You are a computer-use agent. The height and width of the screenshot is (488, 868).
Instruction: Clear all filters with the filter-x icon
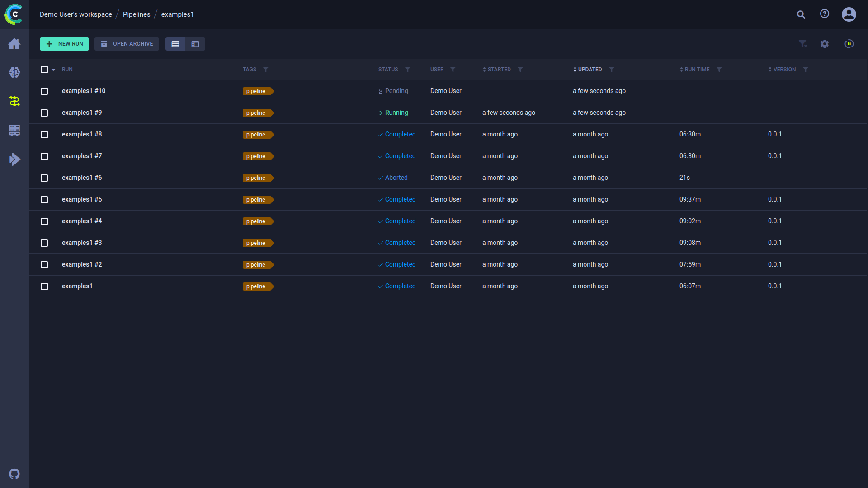tap(803, 44)
